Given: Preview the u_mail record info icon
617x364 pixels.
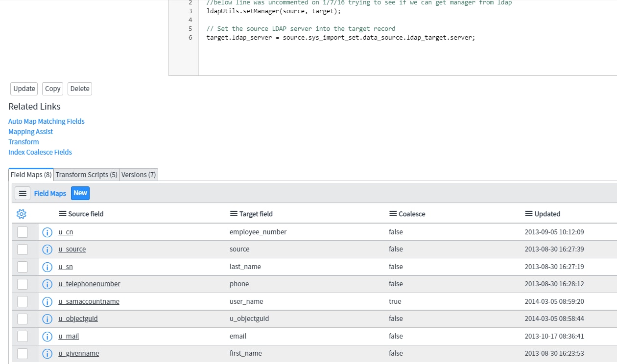Looking at the screenshot, I should (x=47, y=337).
